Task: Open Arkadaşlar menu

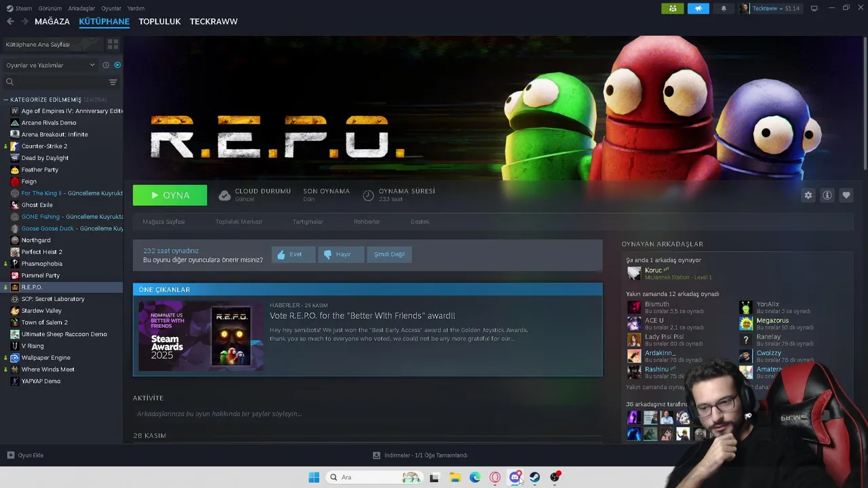Action: pos(82,8)
